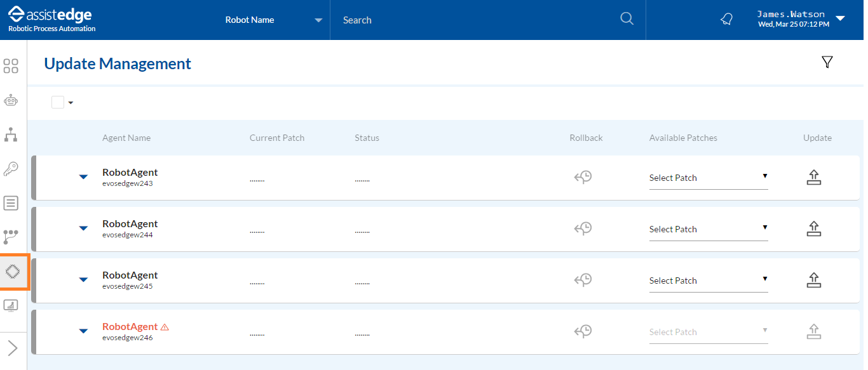Click rollback icon for evosedgew243
The image size is (868, 370).
[x=583, y=178]
